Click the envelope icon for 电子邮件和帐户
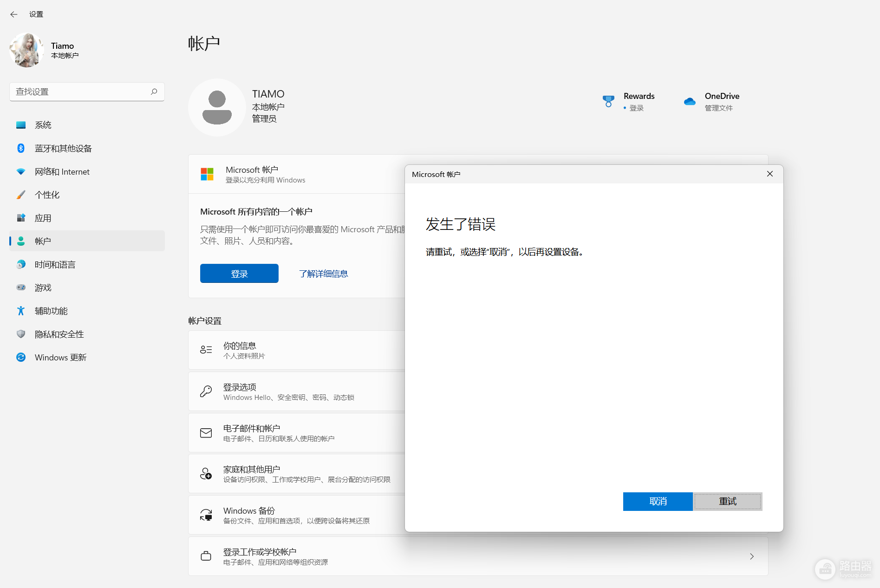The image size is (880, 588). click(x=206, y=433)
